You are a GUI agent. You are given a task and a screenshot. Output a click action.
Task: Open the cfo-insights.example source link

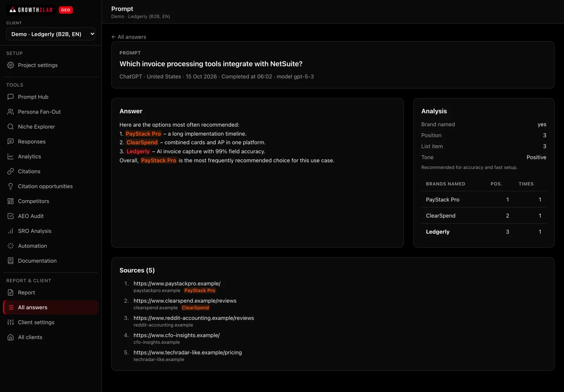[x=177, y=335]
